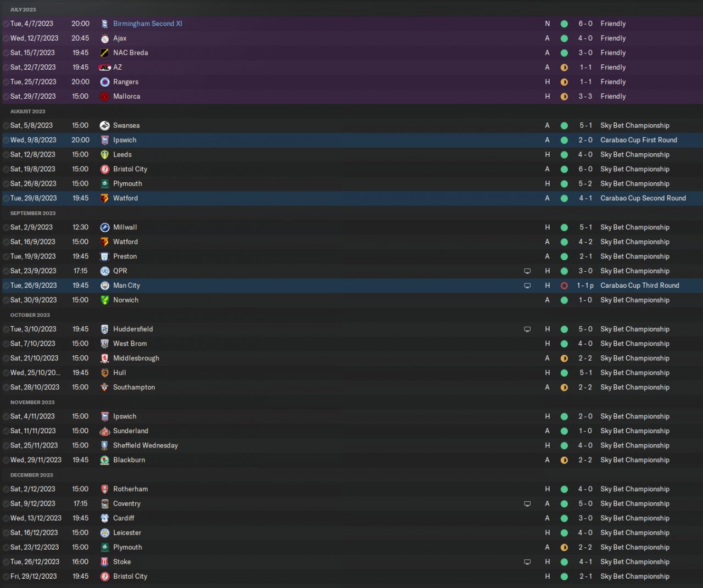The height and width of the screenshot is (588, 703).
Task: Click the TV broadcast icon for QPR match
Action: click(x=527, y=271)
